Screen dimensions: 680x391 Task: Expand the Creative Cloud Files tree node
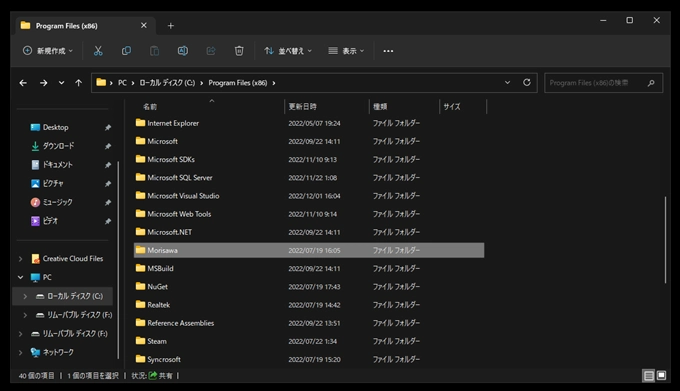(20, 259)
